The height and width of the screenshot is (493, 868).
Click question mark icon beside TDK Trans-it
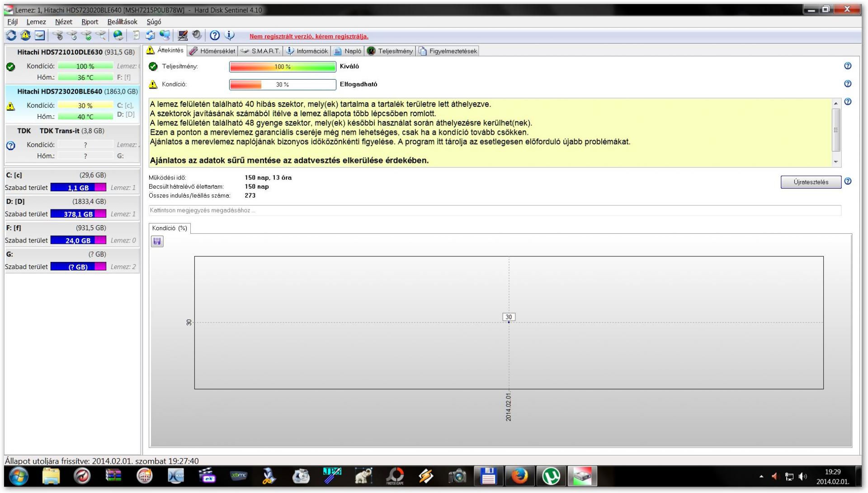tap(11, 146)
